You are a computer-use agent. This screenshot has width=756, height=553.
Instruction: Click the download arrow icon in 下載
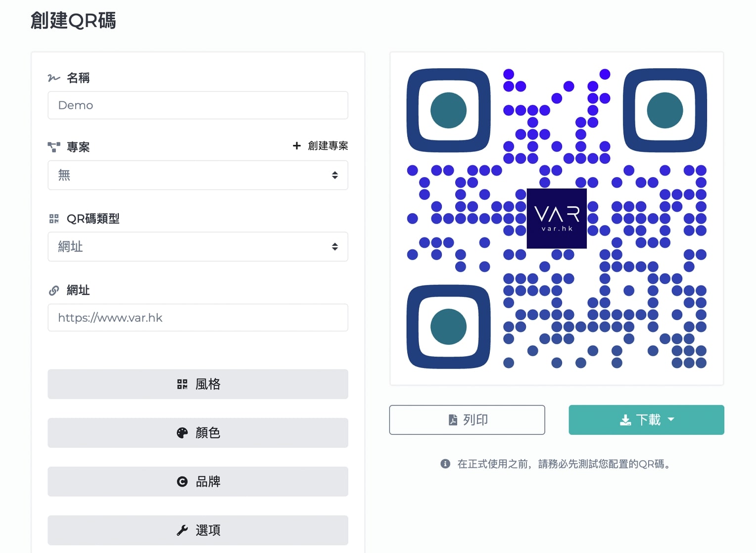625,420
